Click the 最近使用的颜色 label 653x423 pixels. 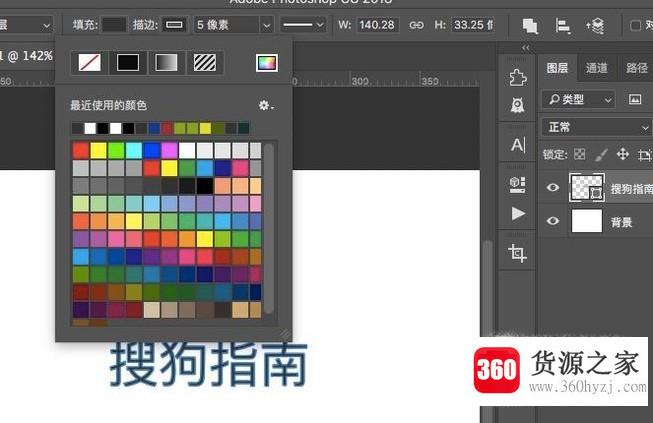pos(108,105)
